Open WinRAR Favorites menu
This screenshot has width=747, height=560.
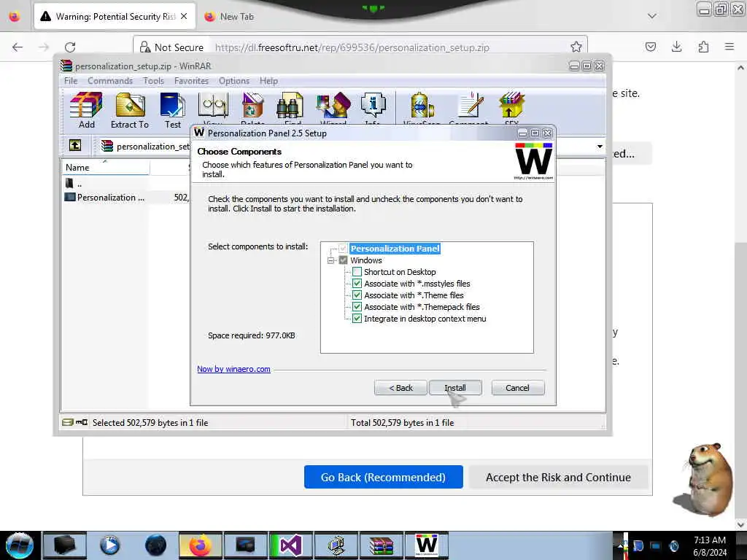click(191, 81)
